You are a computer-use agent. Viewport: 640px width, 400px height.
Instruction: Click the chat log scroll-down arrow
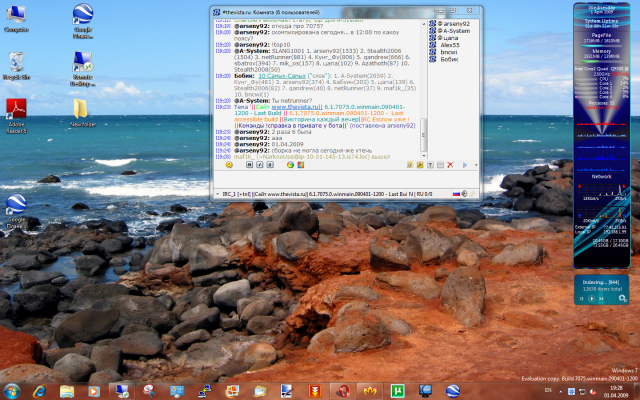424,156
